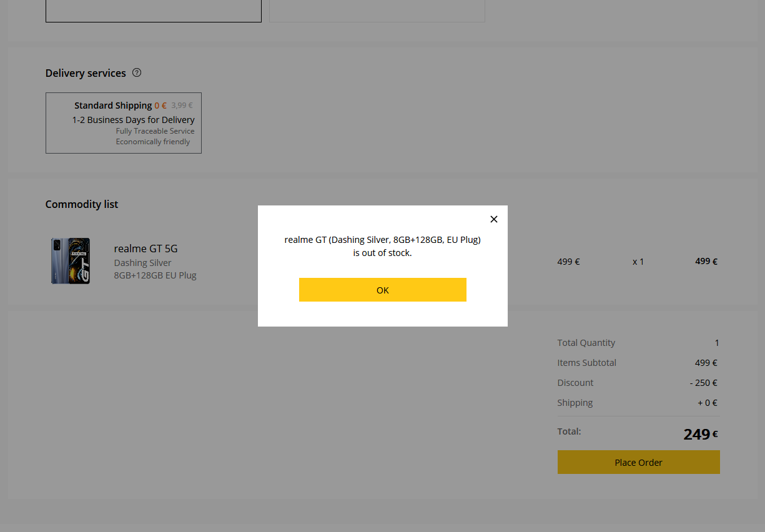Click the Fully Traceable Service text

155,131
